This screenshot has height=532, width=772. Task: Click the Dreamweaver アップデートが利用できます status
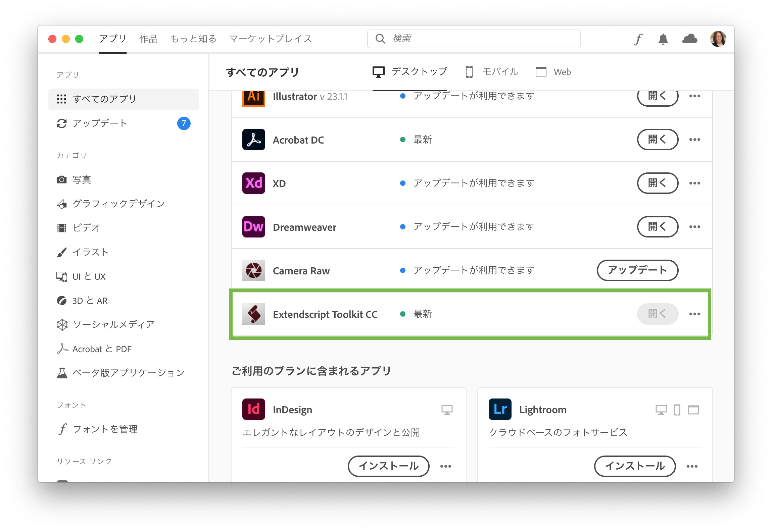474,227
